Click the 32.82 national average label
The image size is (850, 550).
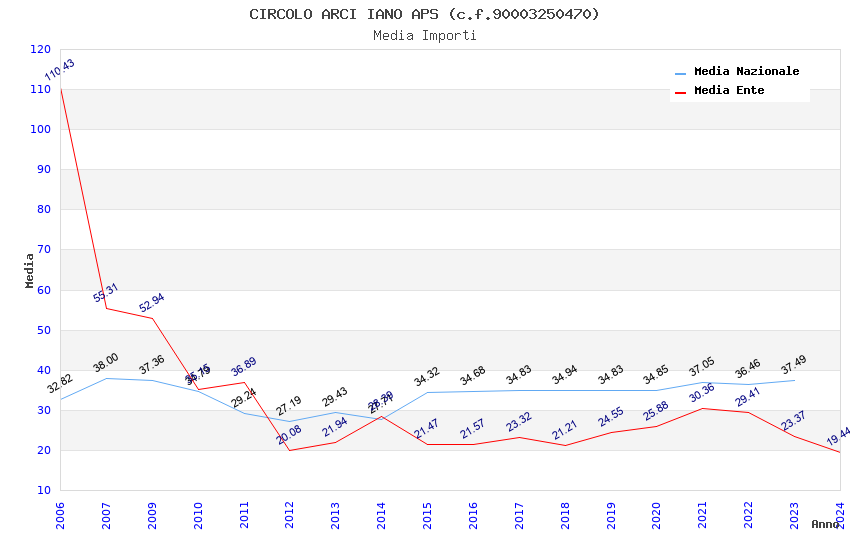coord(60,384)
